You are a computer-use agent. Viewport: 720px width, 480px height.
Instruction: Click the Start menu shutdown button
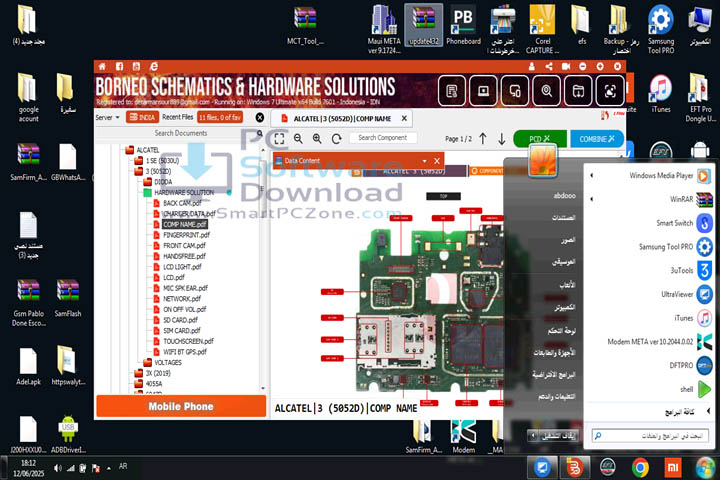[x=557, y=435]
